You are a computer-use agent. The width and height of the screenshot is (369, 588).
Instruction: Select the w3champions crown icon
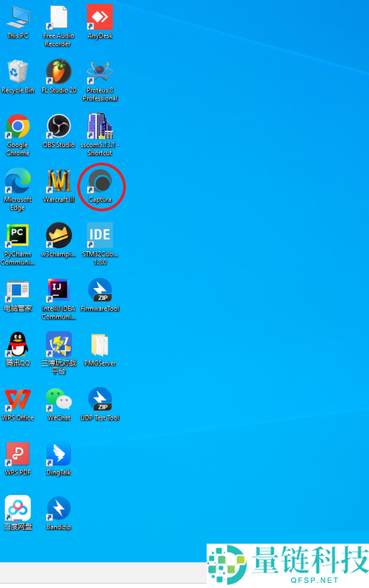click(59, 240)
